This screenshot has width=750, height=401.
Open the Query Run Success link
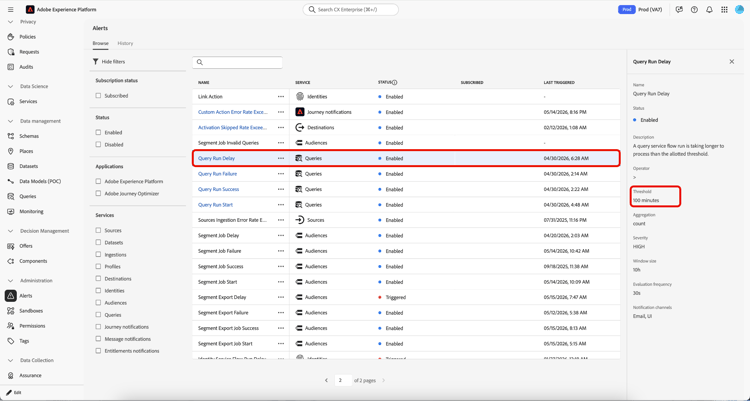click(219, 189)
